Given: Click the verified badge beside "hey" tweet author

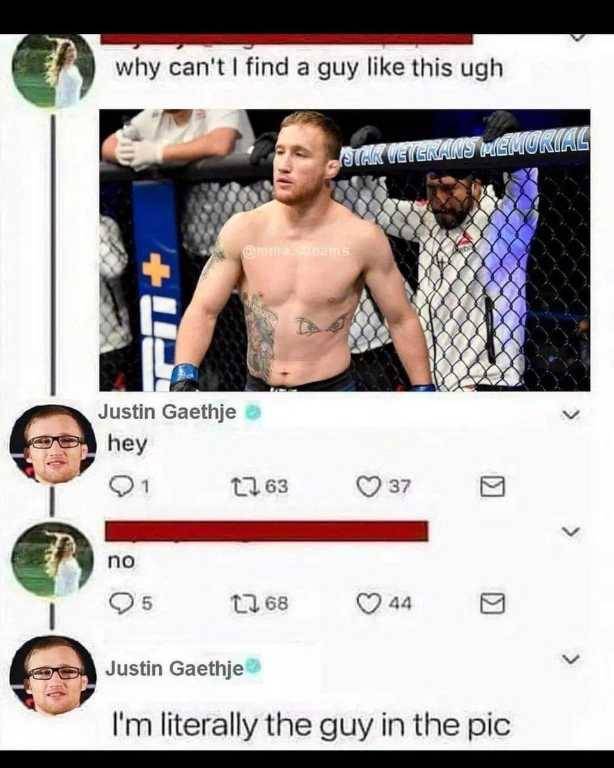Looking at the screenshot, I should 253,413.
